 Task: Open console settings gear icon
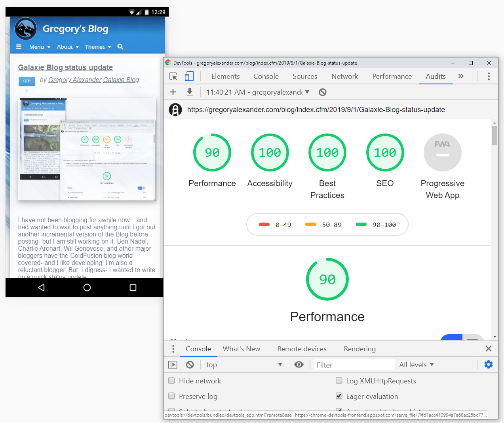(x=489, y=364)
